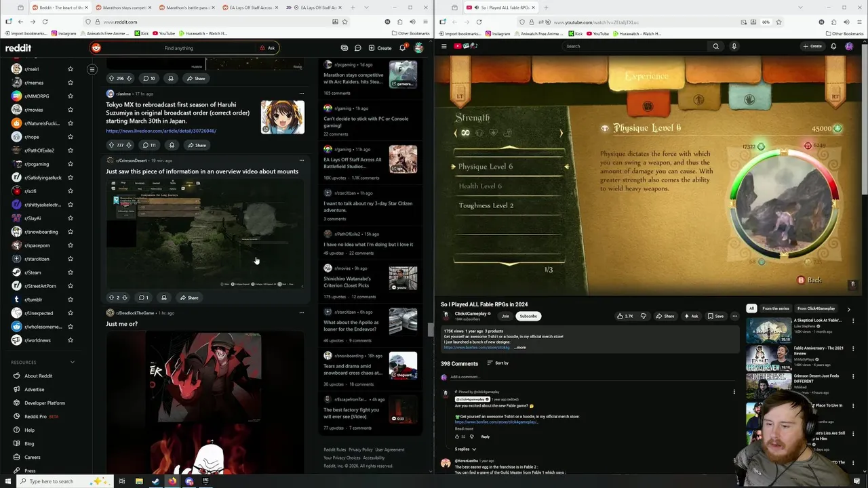Reload the Reddit page
The width and height of the screenshot is (868, 488).
coord(45,22)
